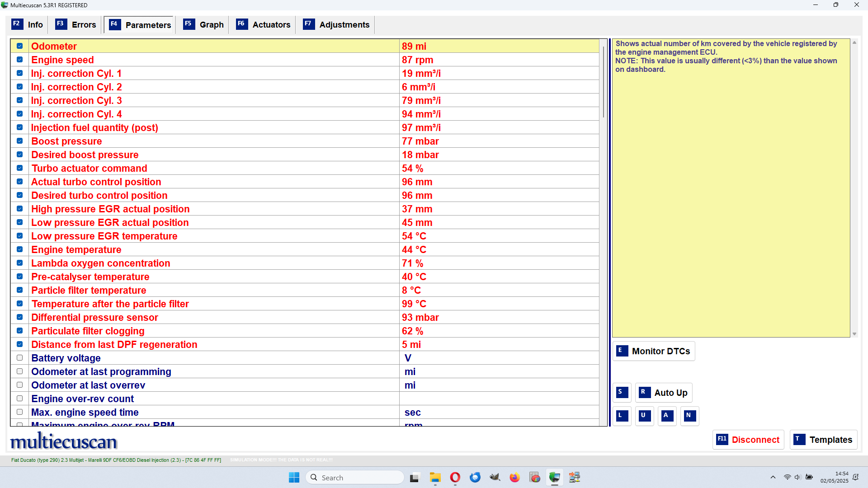Screen dimensions: 868x488
Task: Click description panel scroll up arrow
Action: (x=854, y=42)
